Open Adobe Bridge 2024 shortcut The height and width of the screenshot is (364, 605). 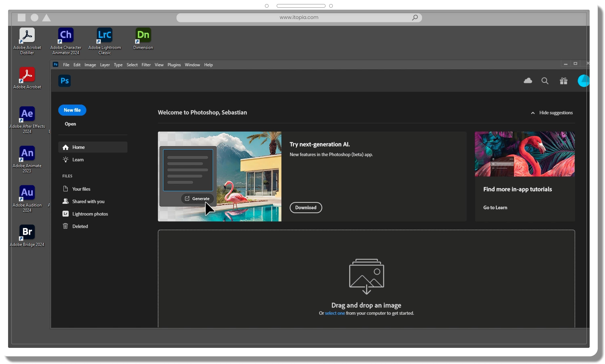tap(27, 235)
